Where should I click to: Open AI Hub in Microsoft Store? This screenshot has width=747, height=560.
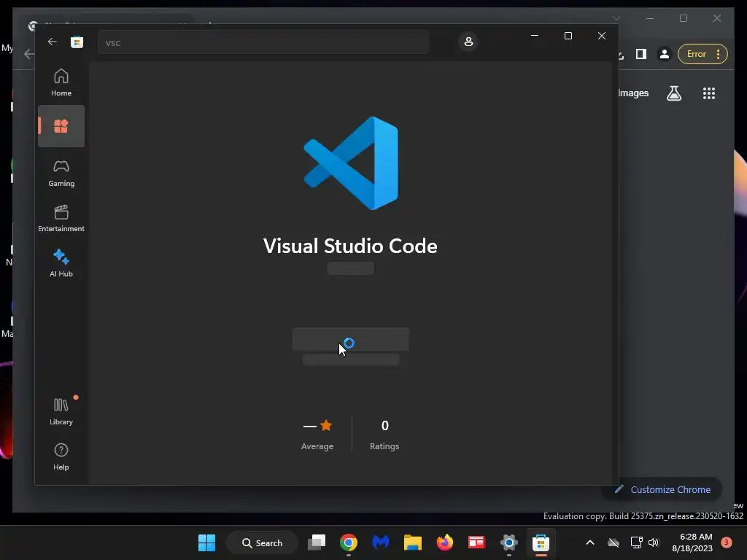click(x=61, y=263)
